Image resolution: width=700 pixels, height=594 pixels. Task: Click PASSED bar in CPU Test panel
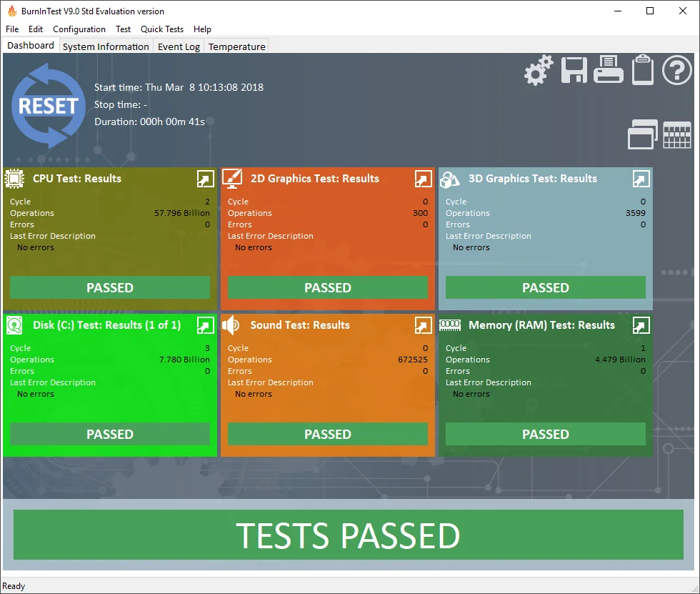pos(110,287)
